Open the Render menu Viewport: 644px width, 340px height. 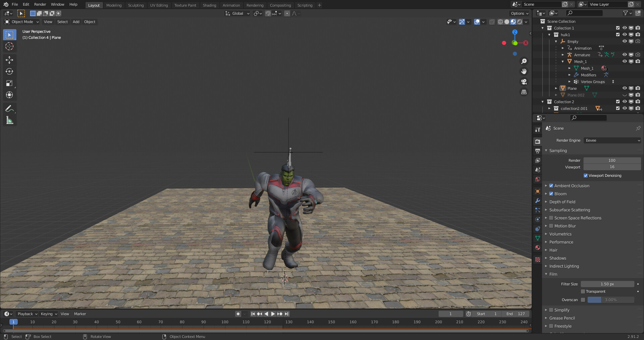tap(40, 4)
